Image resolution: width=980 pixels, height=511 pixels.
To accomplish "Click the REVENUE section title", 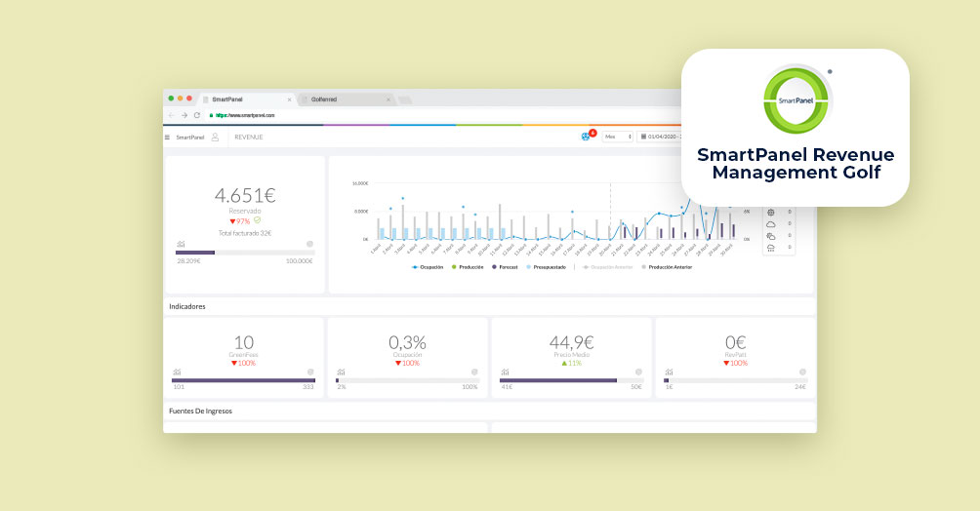I will coord(249,137).
